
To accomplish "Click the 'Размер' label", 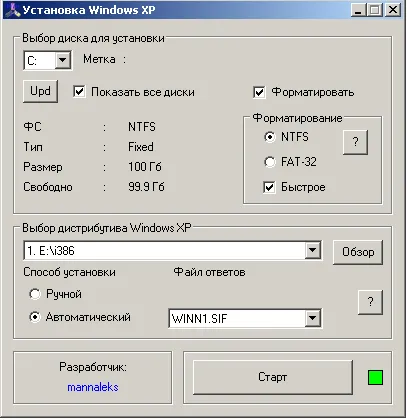I will point(43,167).
